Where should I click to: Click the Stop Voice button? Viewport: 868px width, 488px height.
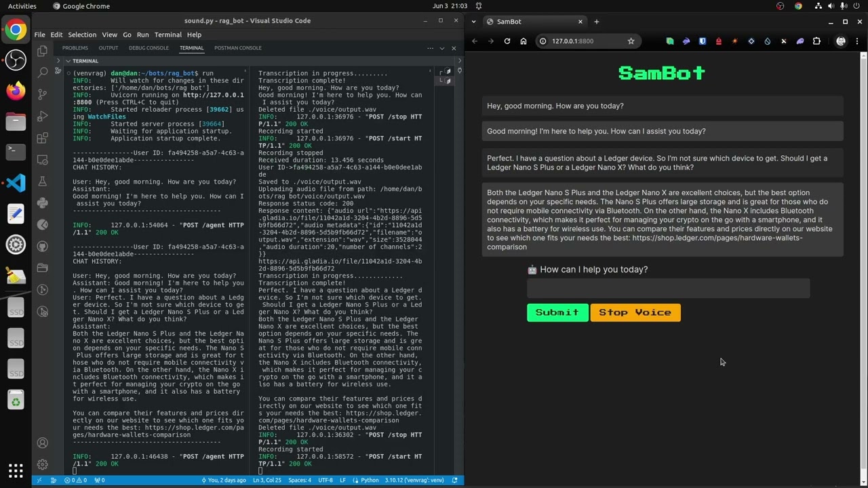[635, 312]
